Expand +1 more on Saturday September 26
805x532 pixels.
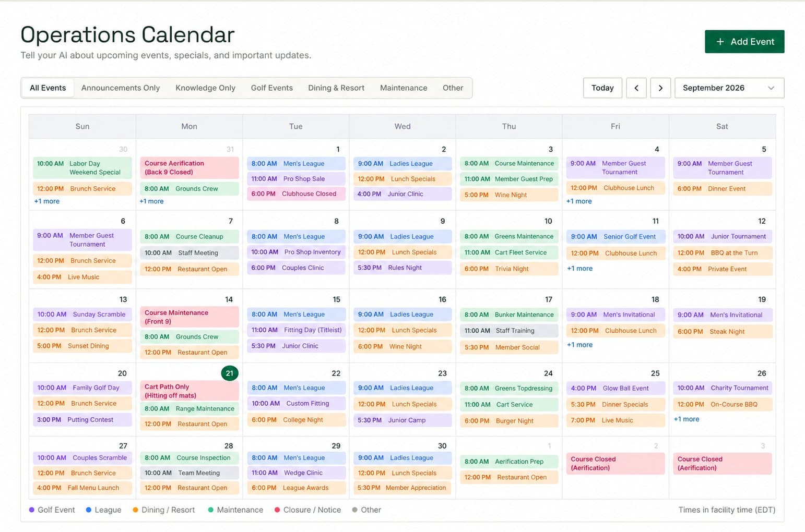pos(686,419)
